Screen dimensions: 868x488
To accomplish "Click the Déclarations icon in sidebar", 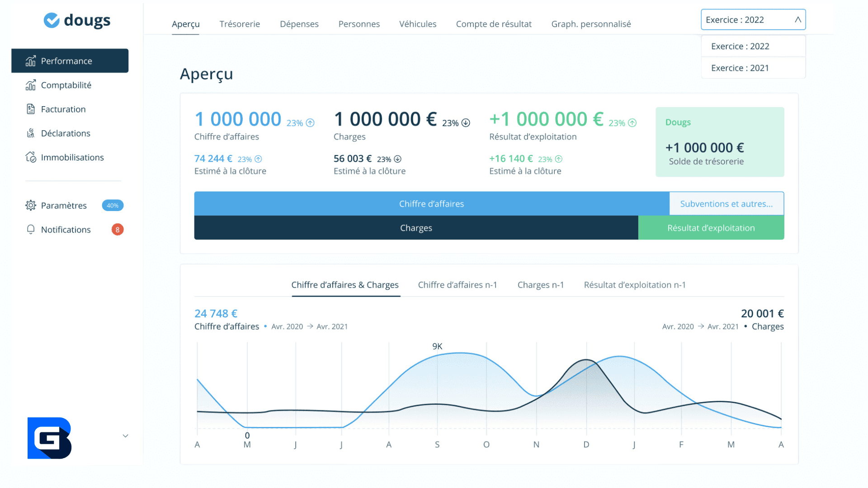I will (30, 133).
